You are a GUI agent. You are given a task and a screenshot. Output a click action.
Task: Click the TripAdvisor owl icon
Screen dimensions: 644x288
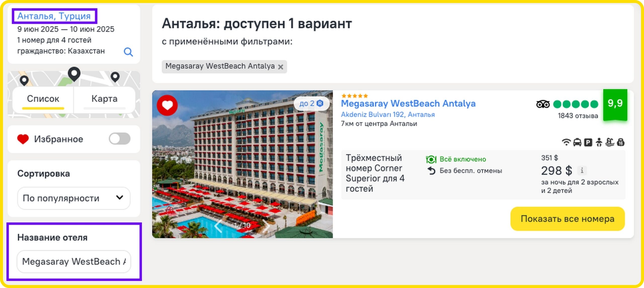click(543, 104)
